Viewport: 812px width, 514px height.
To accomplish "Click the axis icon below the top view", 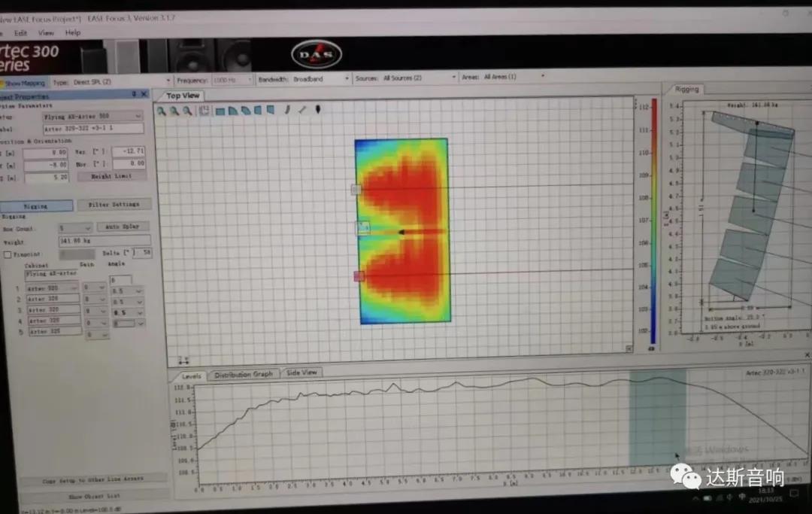I will point(183,360).
